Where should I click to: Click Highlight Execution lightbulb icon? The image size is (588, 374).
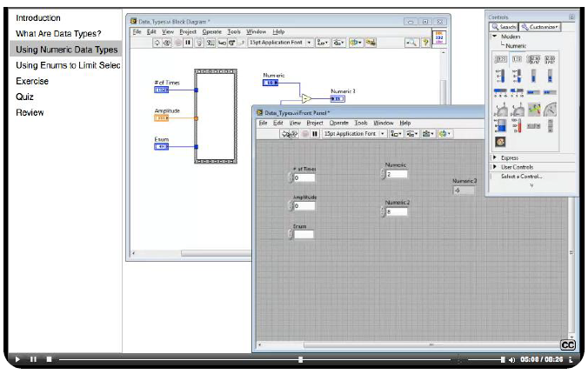[x=199, y=42]
